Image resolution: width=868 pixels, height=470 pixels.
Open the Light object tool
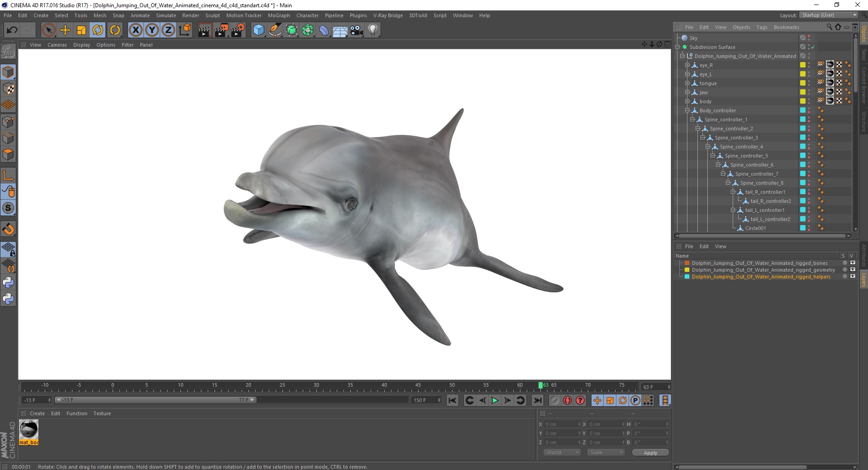pos(372,30)
